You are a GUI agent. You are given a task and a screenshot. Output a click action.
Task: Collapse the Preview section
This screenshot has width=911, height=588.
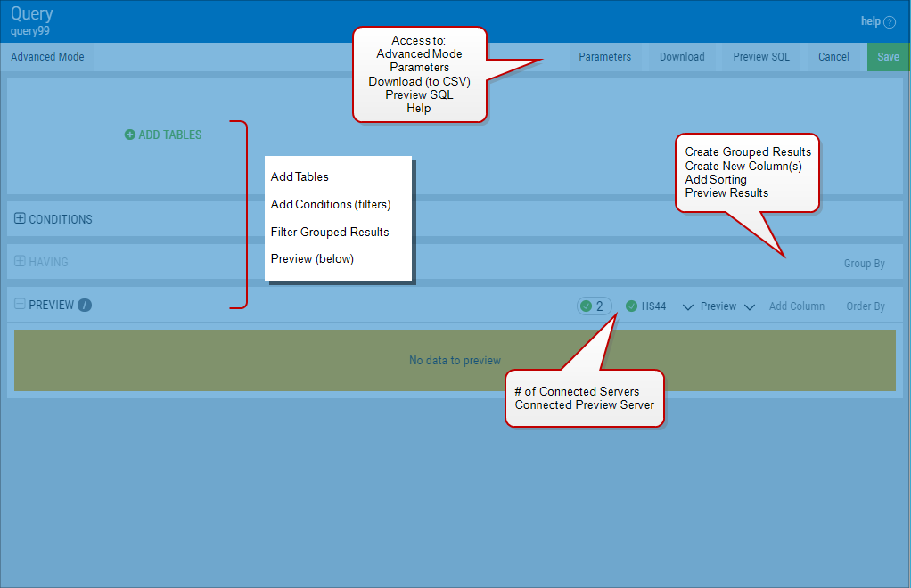tap(21, 304)
